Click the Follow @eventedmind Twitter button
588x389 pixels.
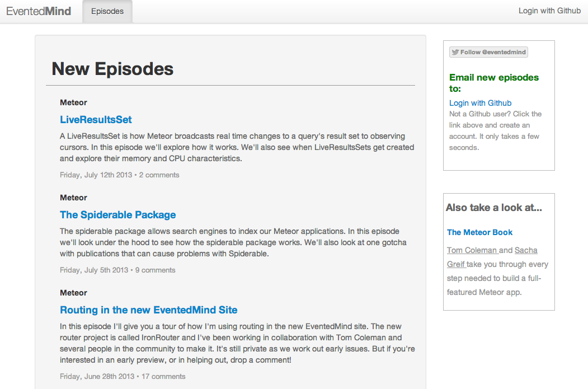(x=488, y=52)
